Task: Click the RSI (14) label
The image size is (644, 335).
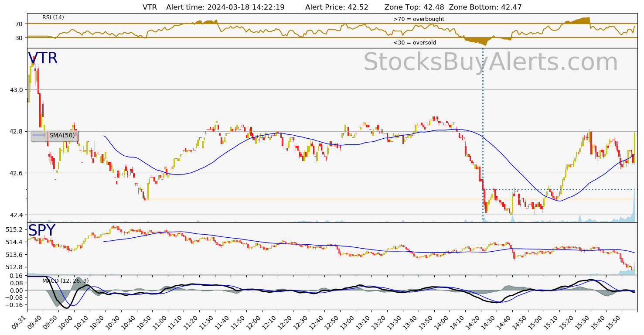Action: 53,17
